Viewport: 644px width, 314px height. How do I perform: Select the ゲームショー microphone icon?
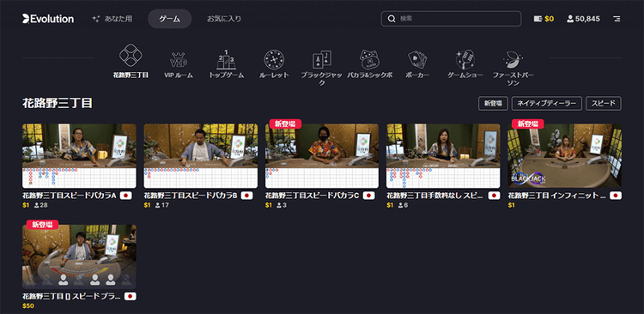point(465,59)
